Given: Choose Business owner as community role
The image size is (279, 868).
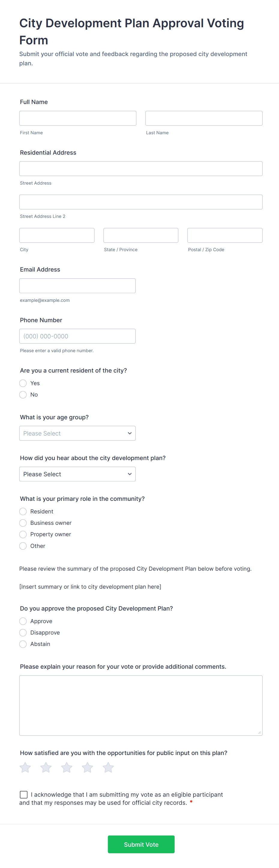Looking at the screenshot, I should tap(23, 523).
